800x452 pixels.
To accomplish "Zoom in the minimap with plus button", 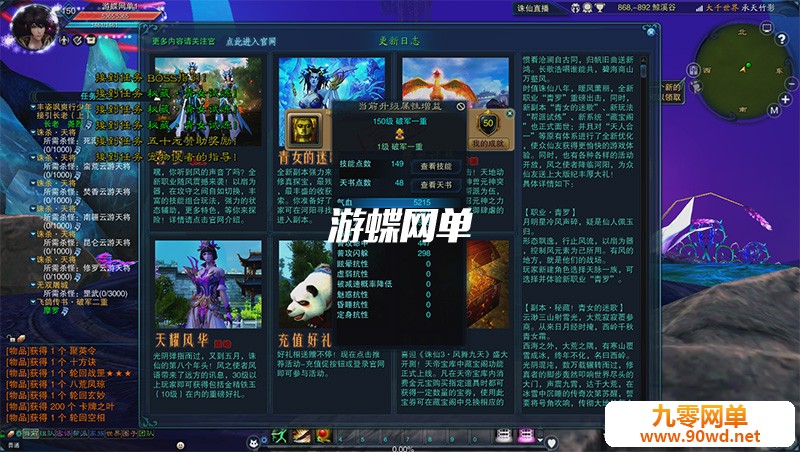I will click(786, 99).
